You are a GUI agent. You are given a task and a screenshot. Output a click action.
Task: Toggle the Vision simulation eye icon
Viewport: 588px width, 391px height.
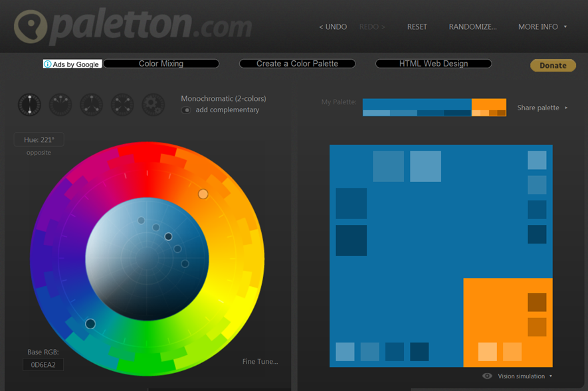[487, 376]
